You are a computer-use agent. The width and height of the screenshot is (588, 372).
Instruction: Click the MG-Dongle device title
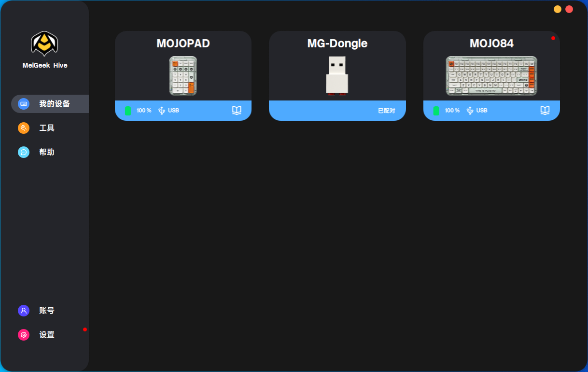point(337,43)
